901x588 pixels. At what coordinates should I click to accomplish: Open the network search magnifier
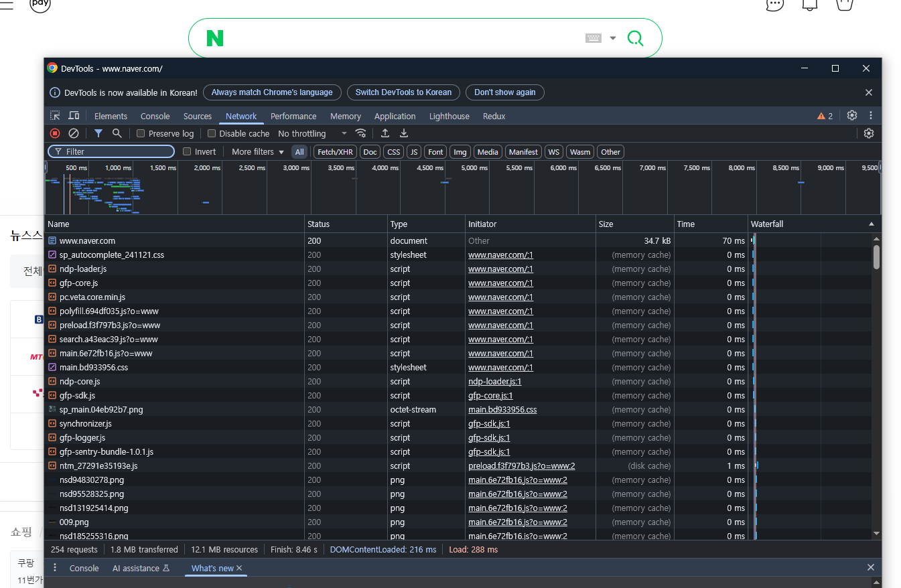pos(117,133)
